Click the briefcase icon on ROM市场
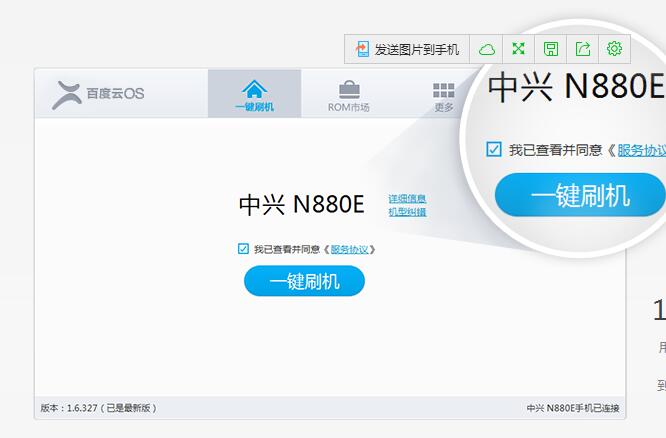Viewport: 666px width, 438px height. pyautogui.click(x=349, y=90)
